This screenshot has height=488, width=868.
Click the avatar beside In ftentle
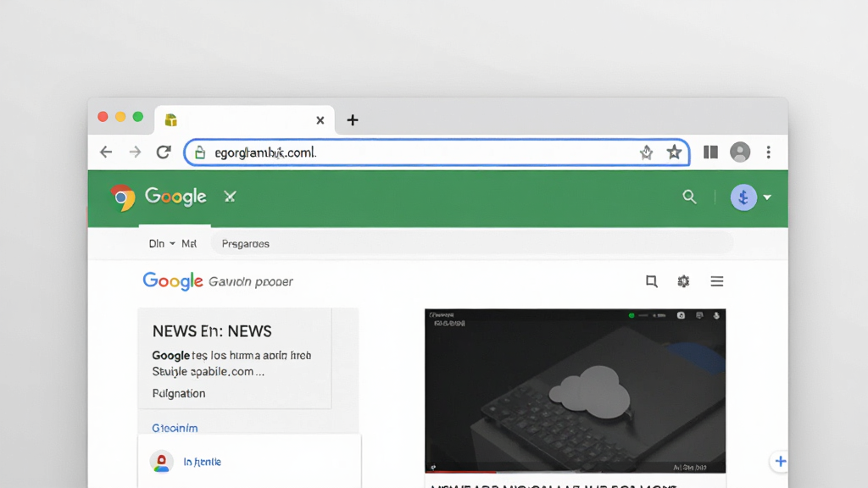pos(162,462)
